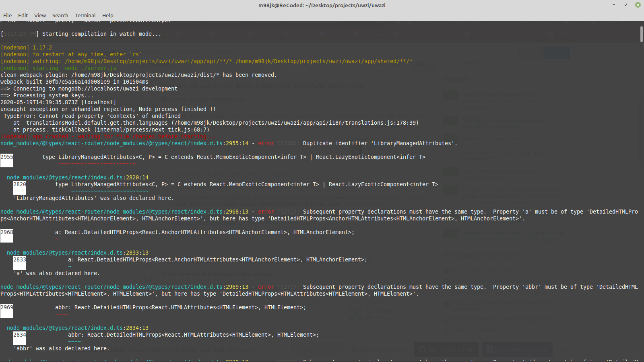The image size is (644, 362).
Task: Maximize the terminal window
Action: (x=626, y=5)
